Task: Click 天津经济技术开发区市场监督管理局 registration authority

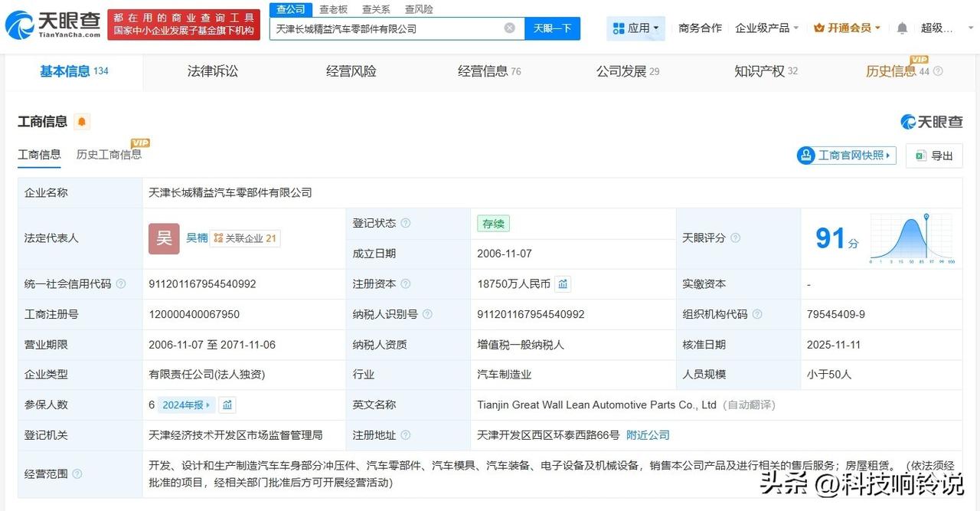Action: pyautogui.click(x=236, y=435)
